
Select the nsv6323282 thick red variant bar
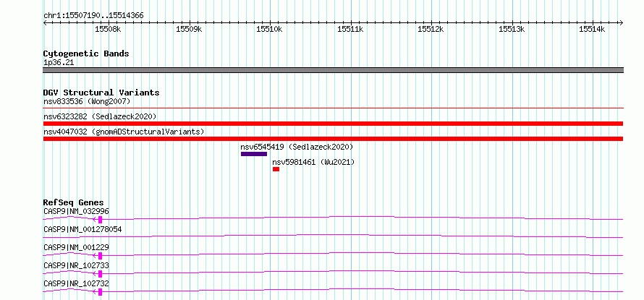(x=333, y=124)
